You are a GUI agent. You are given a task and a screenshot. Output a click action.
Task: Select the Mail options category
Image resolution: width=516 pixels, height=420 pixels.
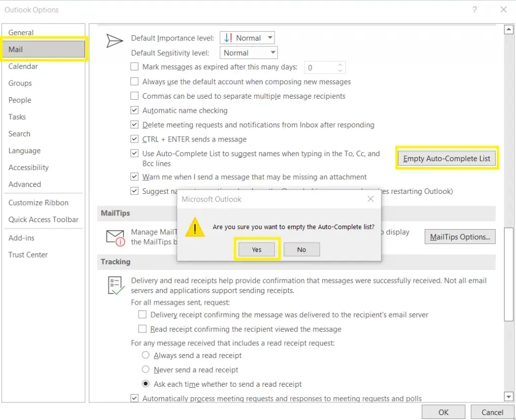43,49
